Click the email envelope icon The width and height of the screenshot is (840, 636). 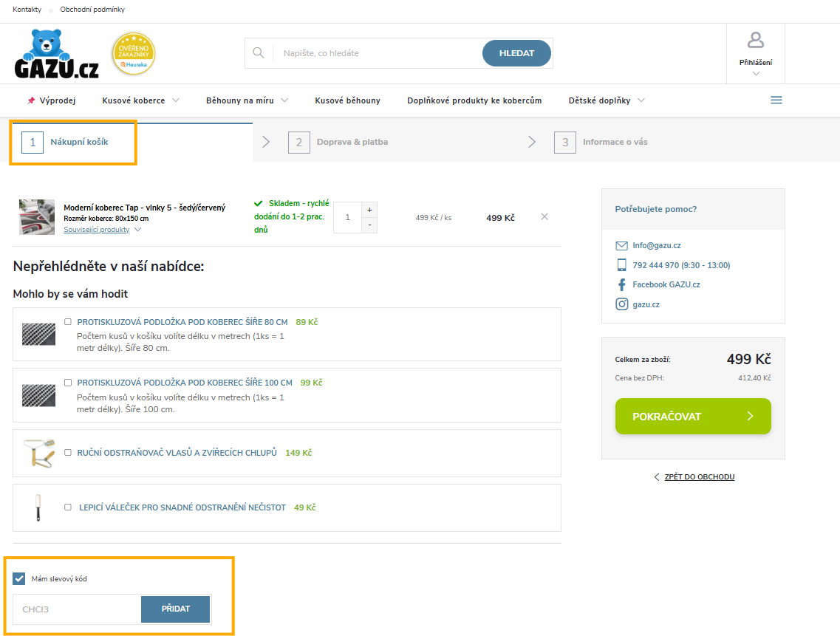pyautogui.click(x=621, y=245)
